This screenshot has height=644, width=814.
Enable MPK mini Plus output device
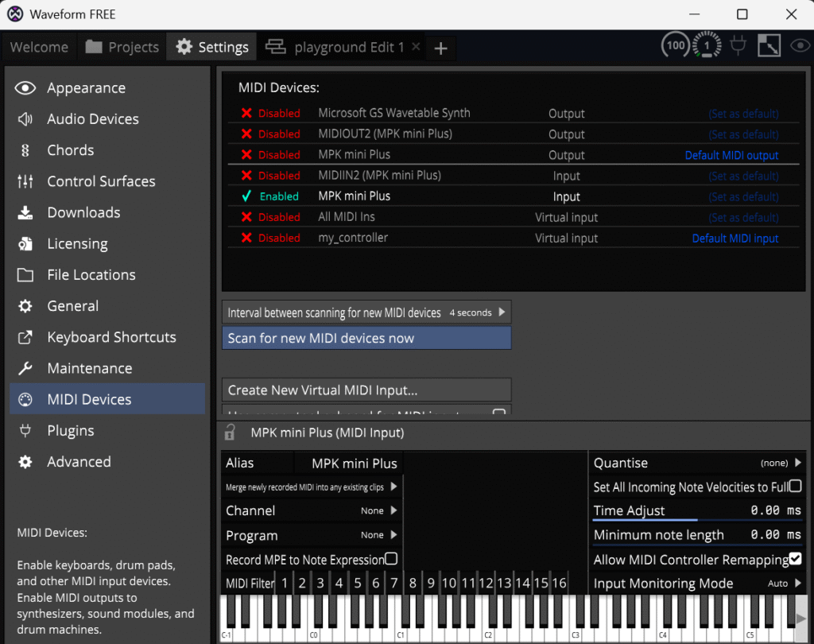pyautogui.click(x=270, y=155)
